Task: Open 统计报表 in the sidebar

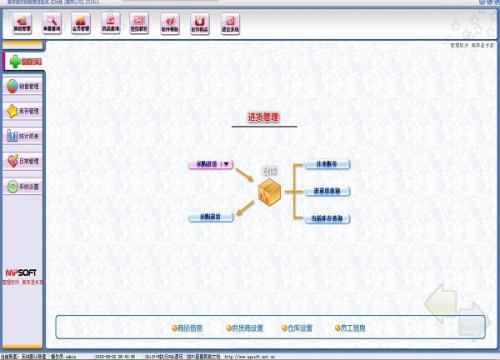Action: pos(23,136)
